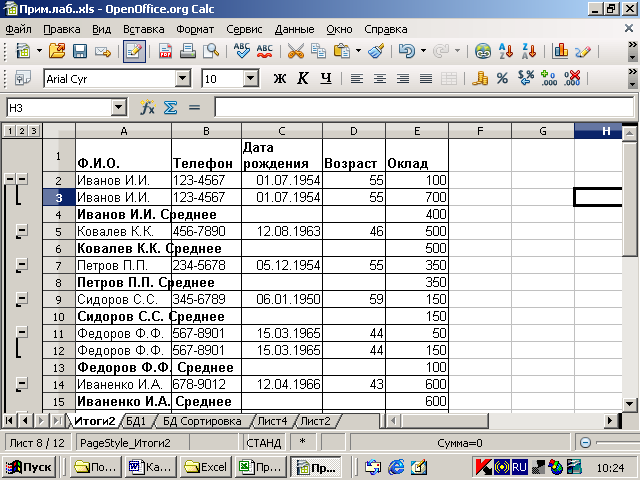Open a file with the Open icon
Viewport: 640px width, 480px height.
(x=57, y=51)
